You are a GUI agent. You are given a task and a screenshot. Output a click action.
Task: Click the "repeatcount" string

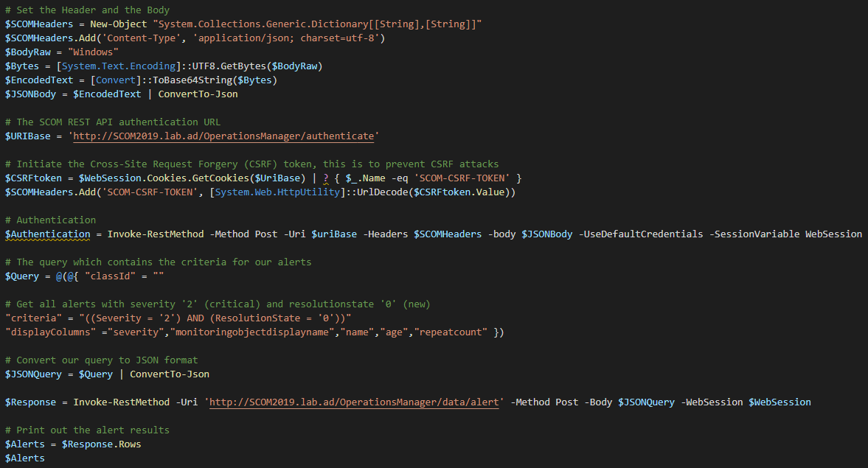click(x=451, y=332)
